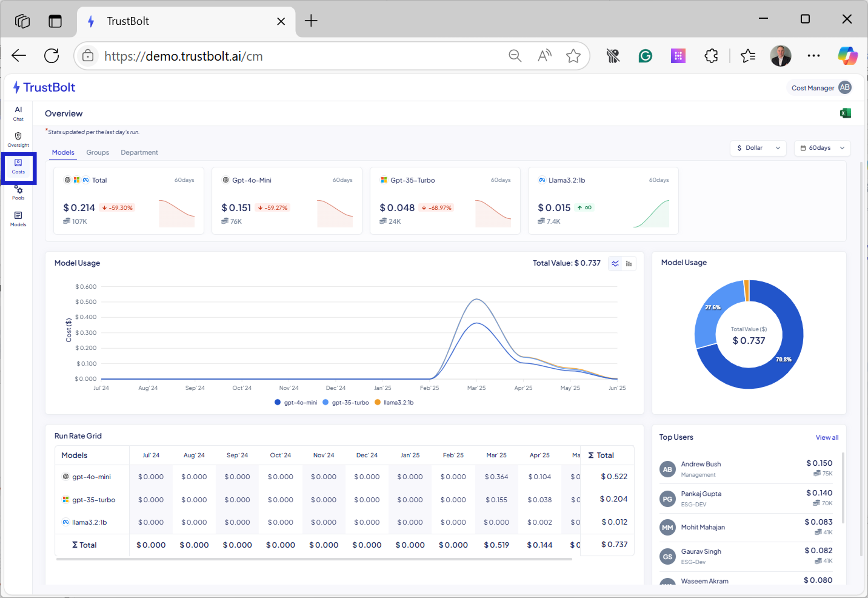This screenshot has height=598, width=868.
Task: Open browser Extensions puzzle icon
Action: coord(711,56)
